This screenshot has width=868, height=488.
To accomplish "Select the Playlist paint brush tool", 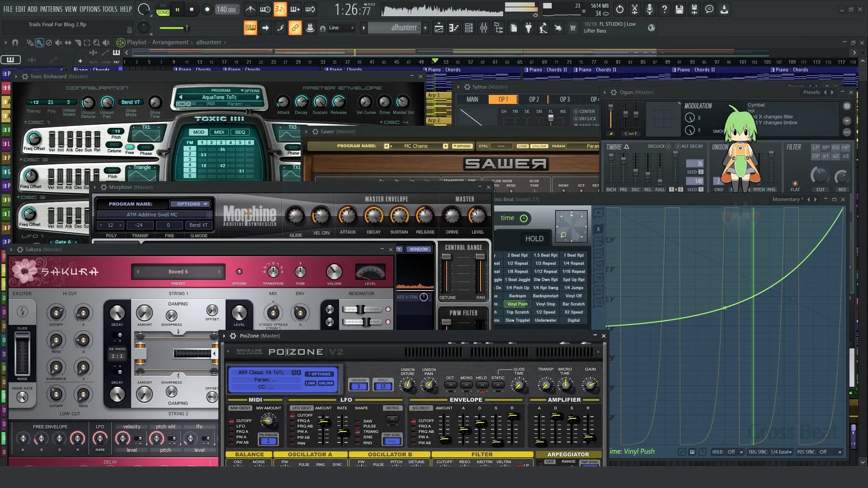I will click(x=39, y=42).
